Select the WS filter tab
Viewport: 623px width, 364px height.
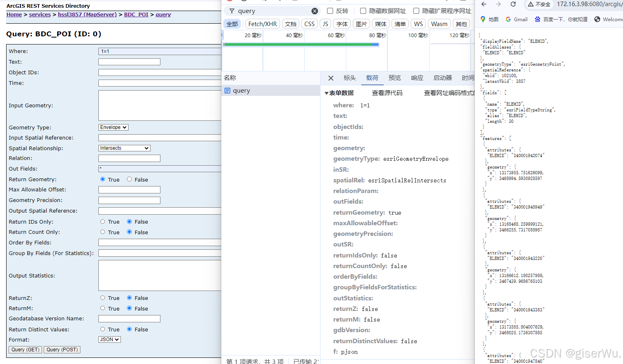pyautogui.click(x=418, y=24)
